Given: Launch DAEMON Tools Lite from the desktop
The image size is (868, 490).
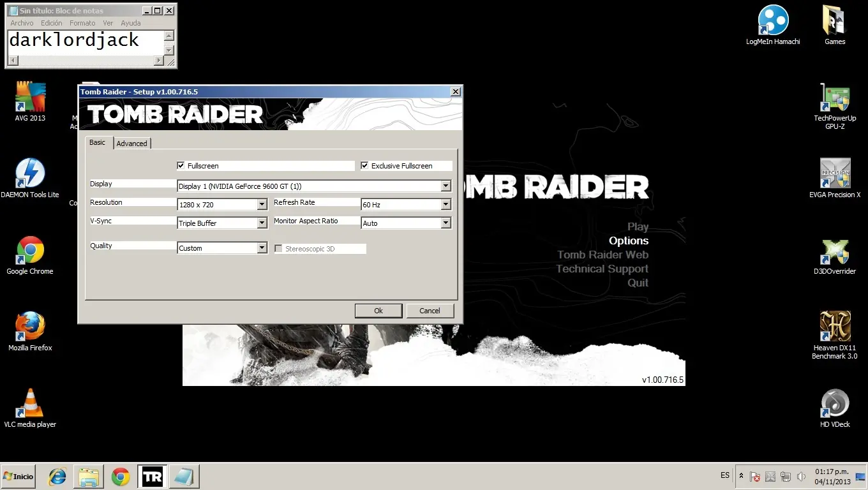Looking at the screenshot, I should [30, 179].
